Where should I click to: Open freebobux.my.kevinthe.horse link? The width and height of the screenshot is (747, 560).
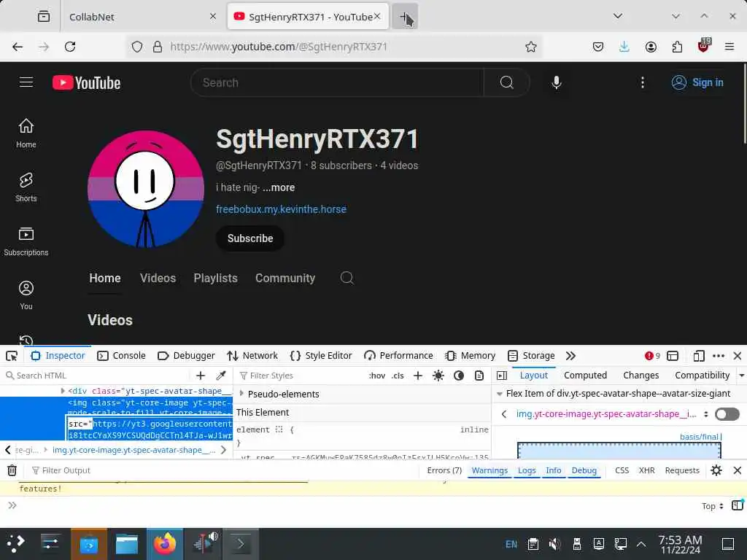point(281,209)
